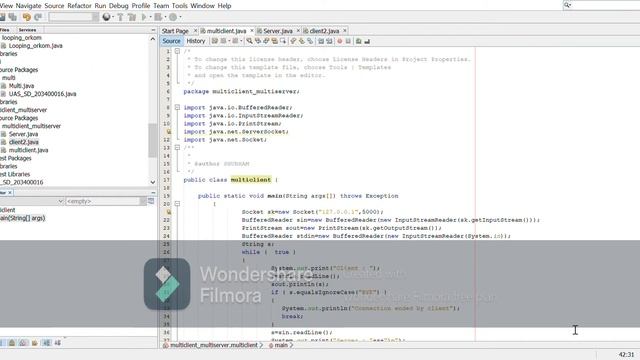Screen dimensions: 640x360
Task: Switch to the Start Page tab
Action: point(175,31)
